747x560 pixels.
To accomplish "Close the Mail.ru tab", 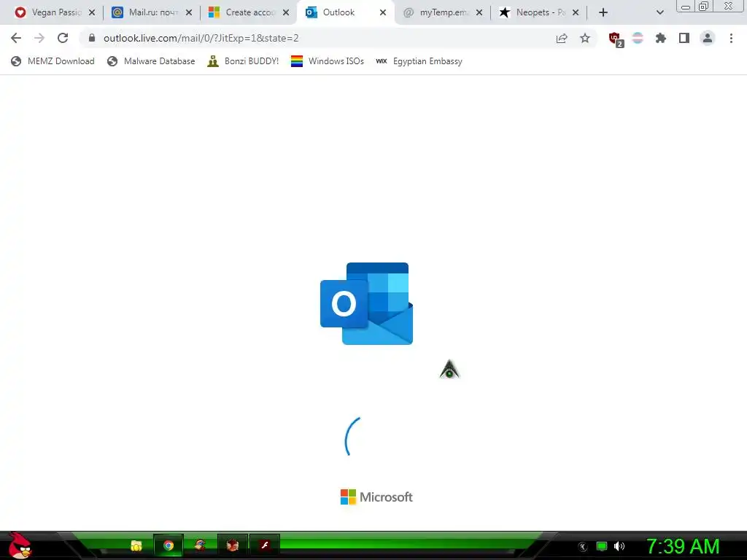I will pos(189,12).
